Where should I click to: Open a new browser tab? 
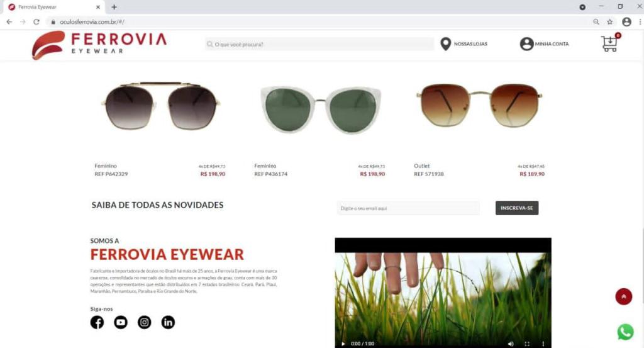(114, 7)
